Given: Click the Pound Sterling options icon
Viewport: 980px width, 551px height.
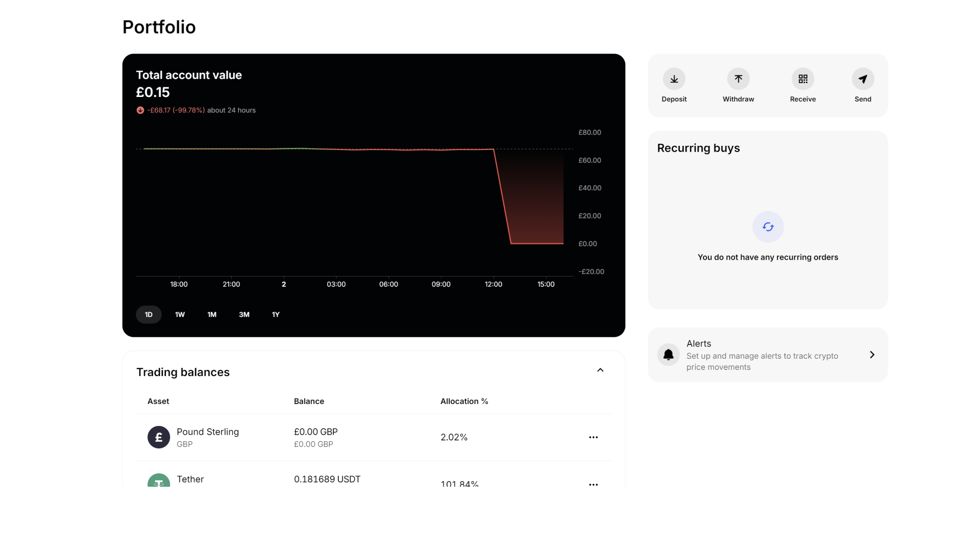Looking at the screenshot, I should (x=593, y=437).
